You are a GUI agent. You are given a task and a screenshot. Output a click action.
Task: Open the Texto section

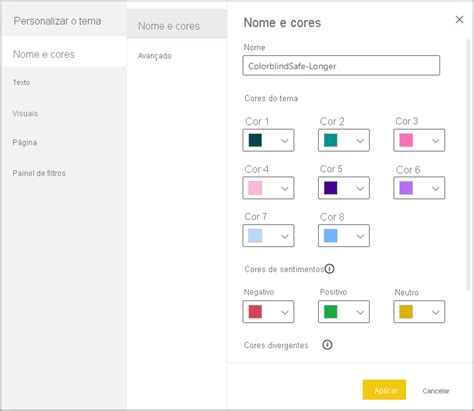pyautogui.click(x=21, y=82)
